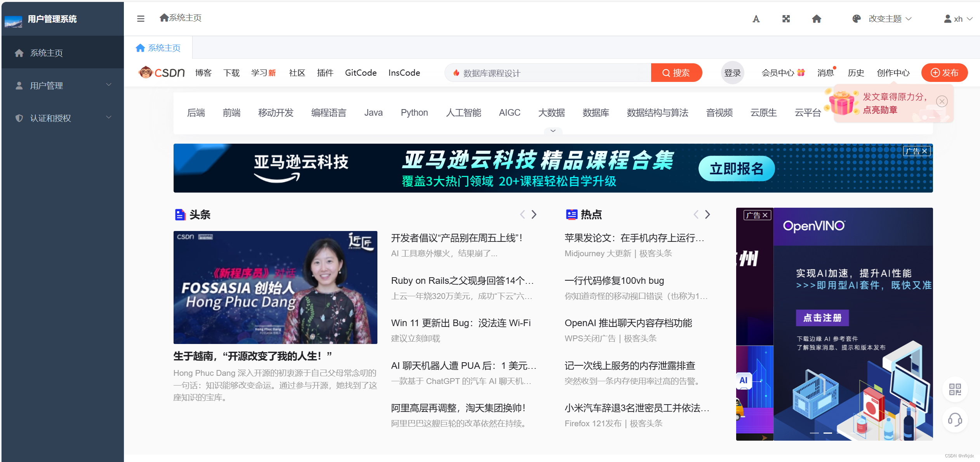Click the gift icon beside 会员中心
This screenshot has height=462, width=980.
pos(801,72)
